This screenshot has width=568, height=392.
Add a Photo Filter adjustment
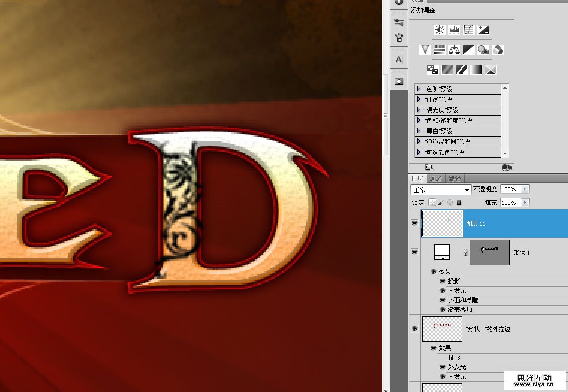(x=483, y=50)
